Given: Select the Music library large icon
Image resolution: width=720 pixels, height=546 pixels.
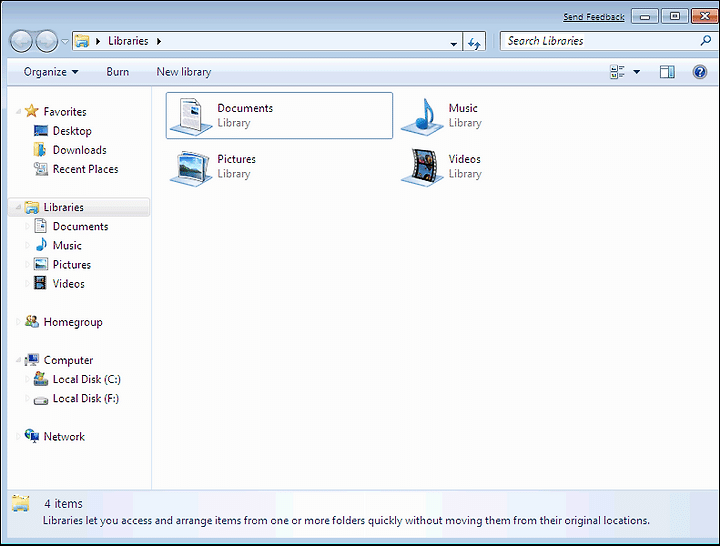Looking at the screenshot, I should 422,116.
